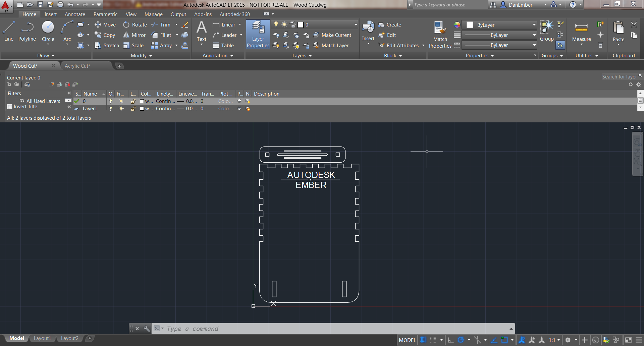Image resolution: width=644 pixels, height=346 pixels.
Task: Click the Object Color wheel icon in Properties
Action: (457, 25)
